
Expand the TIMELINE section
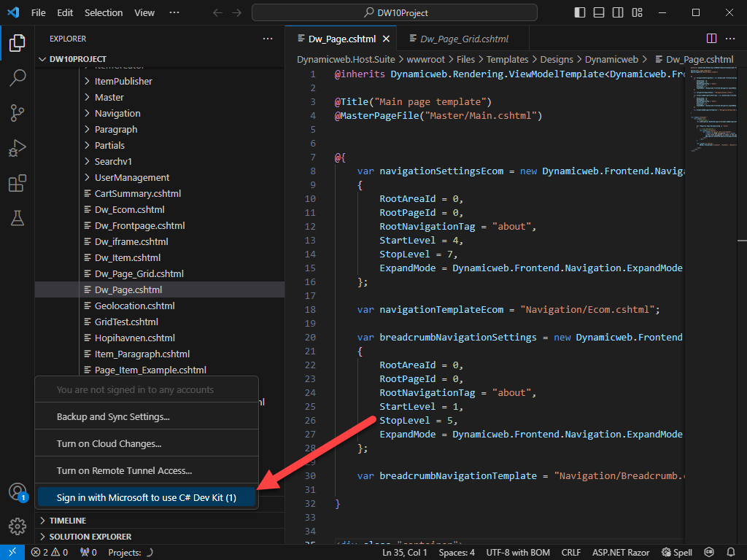[160, 521]
